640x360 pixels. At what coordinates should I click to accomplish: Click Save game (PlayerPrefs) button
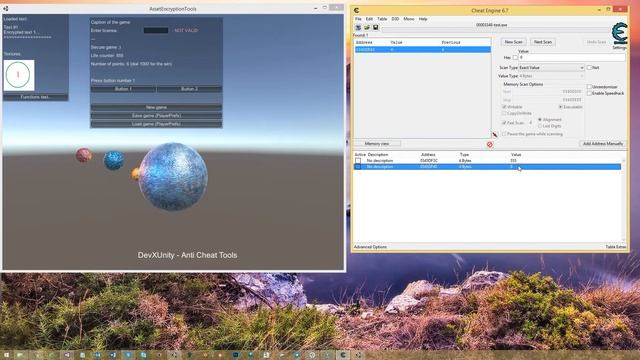point(156,116)
